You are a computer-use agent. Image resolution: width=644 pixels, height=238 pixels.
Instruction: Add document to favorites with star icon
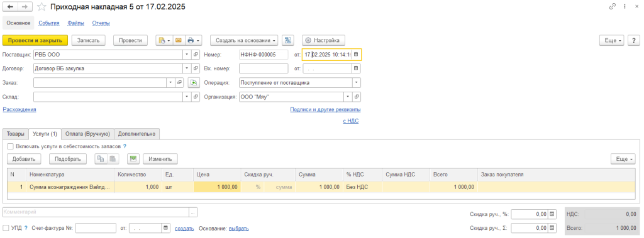[x=42, y=7]
